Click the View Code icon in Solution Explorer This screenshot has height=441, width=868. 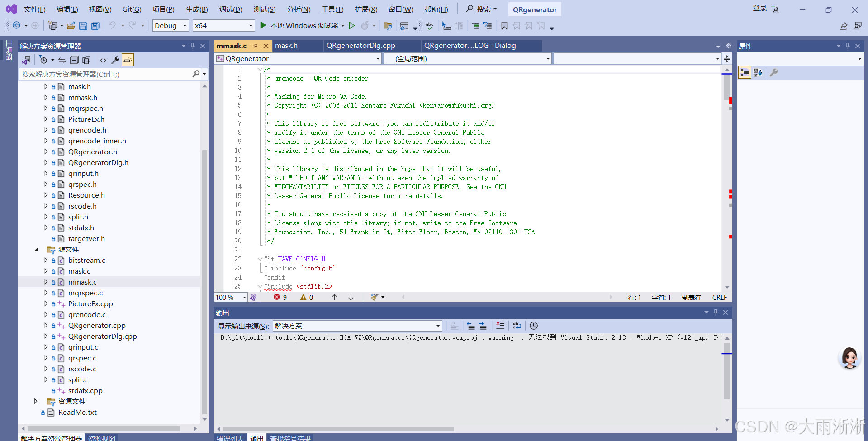point(103,60)
